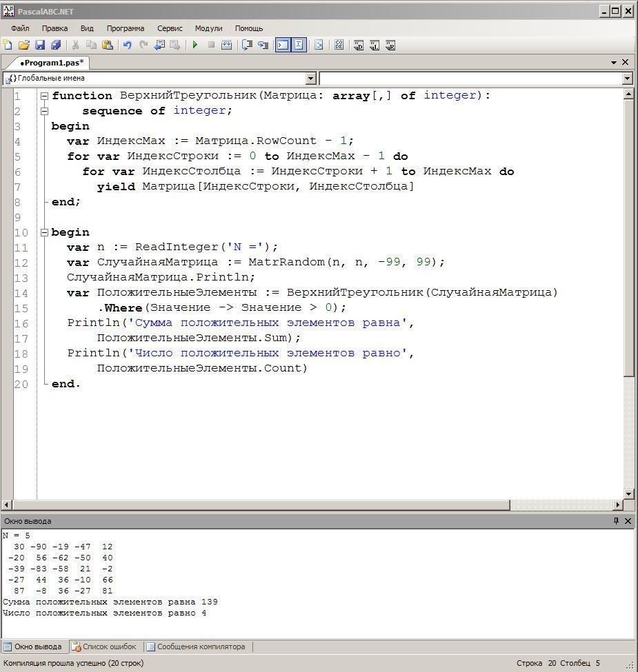This screenshot has width=638, height=672.
Task: Switch to Сообщения компилятора tab
Action: pyautogui.click(x=197, y=646)
